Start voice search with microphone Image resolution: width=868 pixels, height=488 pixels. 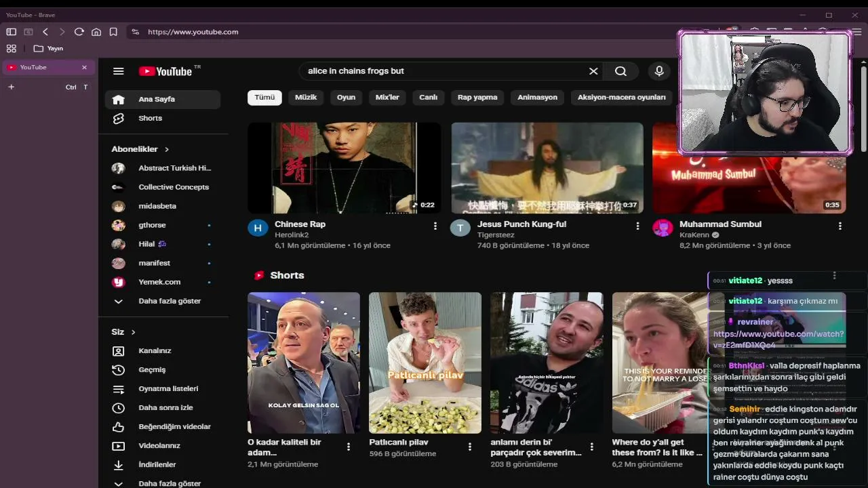point(658,71)
